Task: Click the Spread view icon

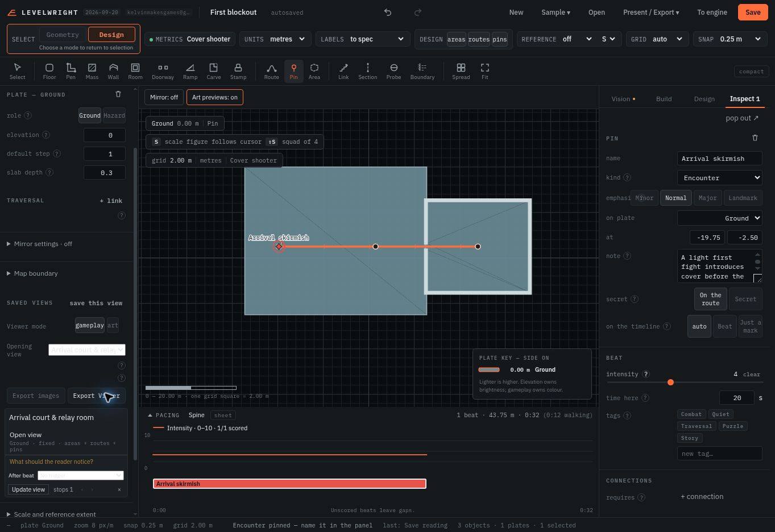Action: click(x=461, y=71)
